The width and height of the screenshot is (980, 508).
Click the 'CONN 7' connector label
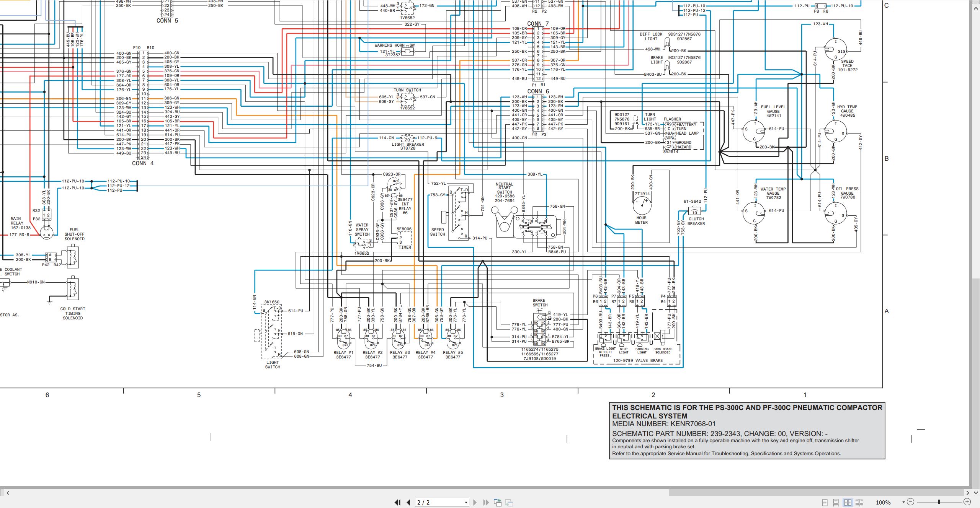click(x=538, y=24)
